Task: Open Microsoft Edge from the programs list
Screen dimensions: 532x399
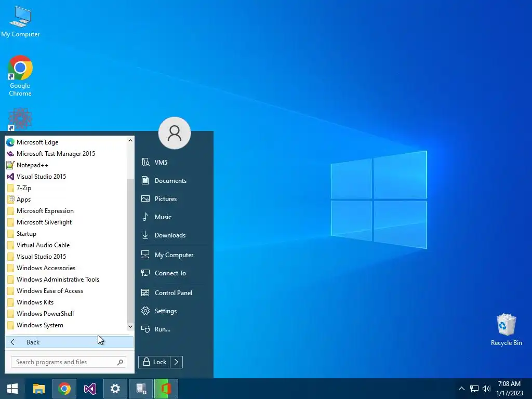Action: click(x=66, y=142)
